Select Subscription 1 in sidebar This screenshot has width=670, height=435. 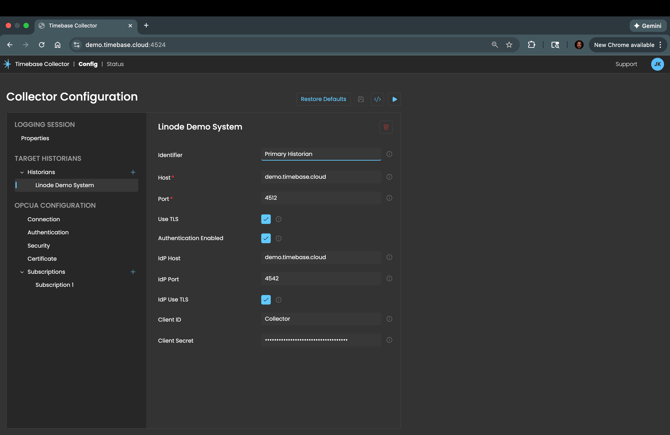[x=54, y=285]
